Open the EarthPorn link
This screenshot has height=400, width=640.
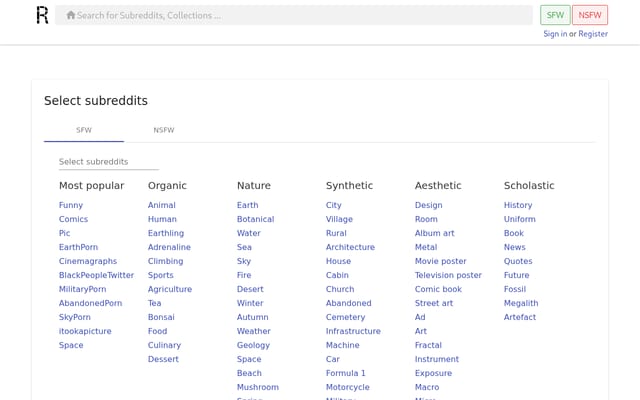[x=78, y=247]
